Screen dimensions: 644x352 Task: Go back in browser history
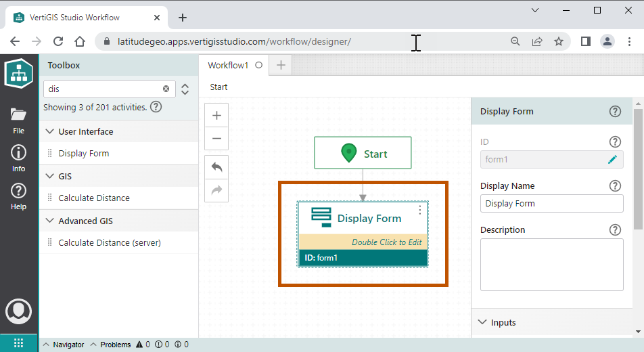point(15,41)
